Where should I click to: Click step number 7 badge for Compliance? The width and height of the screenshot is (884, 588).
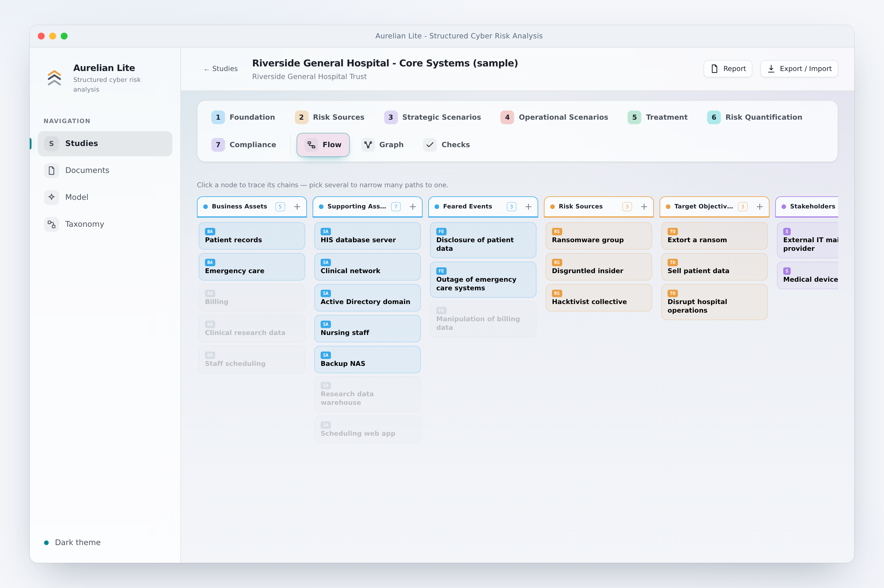click(x=218, y=145)
